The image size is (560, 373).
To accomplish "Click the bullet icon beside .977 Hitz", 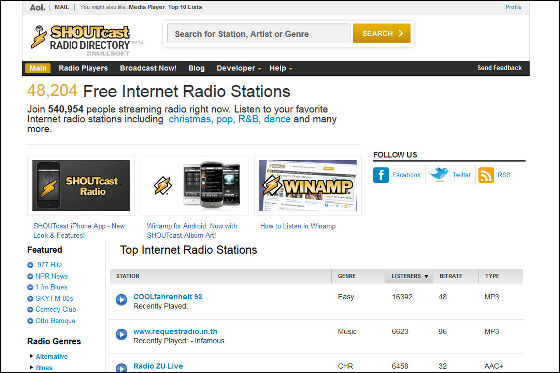I will click(30, 265).
